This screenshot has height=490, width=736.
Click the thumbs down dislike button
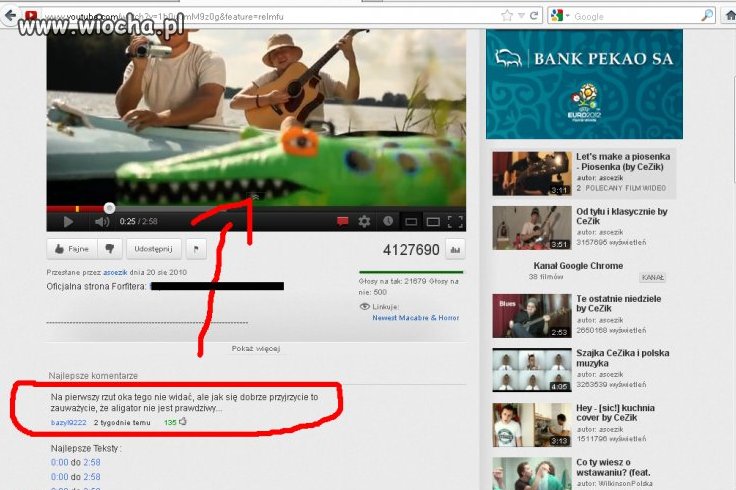(x=110, y=249)
